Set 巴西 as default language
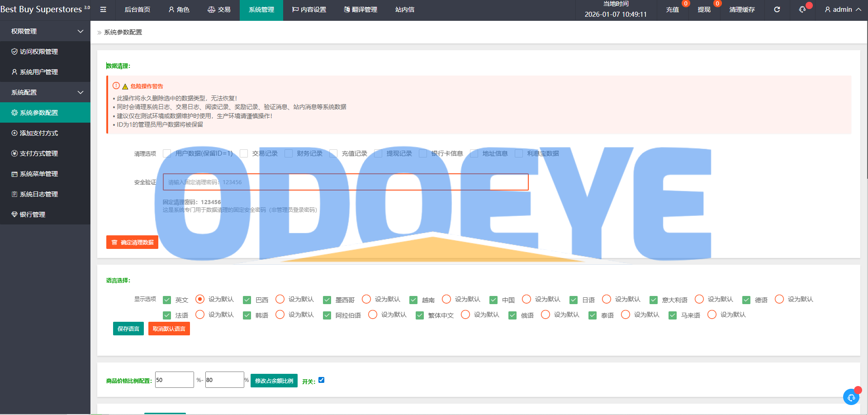This screenshot has width=868, height=415. point(280,299)
